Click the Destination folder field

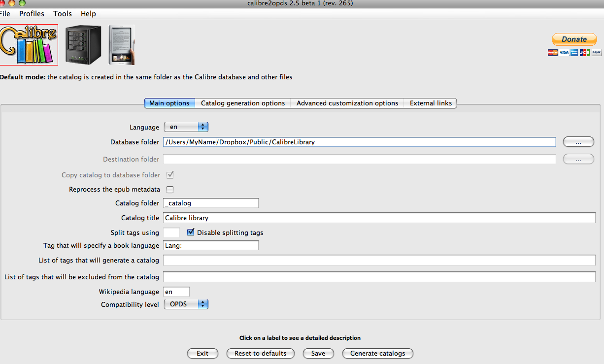[360, 159]
